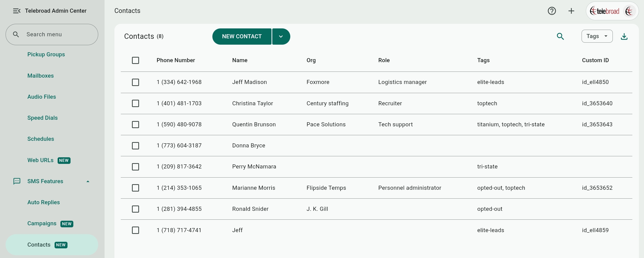
Task: Open the Telebroad account logo button
Action: [612, 11]
